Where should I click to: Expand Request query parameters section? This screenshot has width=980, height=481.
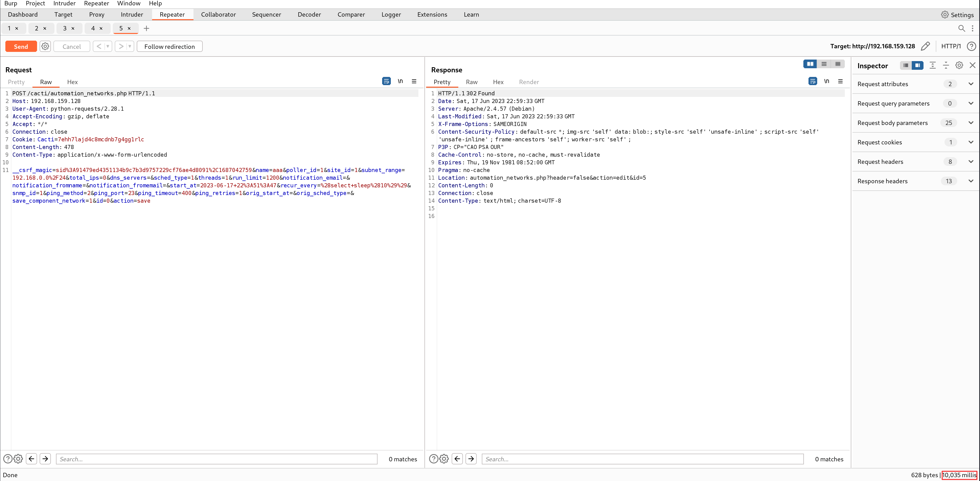[x=916, y=104]
